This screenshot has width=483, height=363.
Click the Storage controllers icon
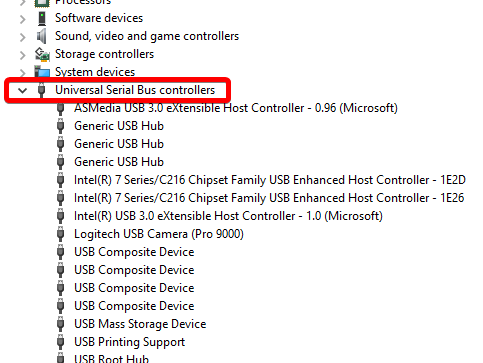(42, 54)
